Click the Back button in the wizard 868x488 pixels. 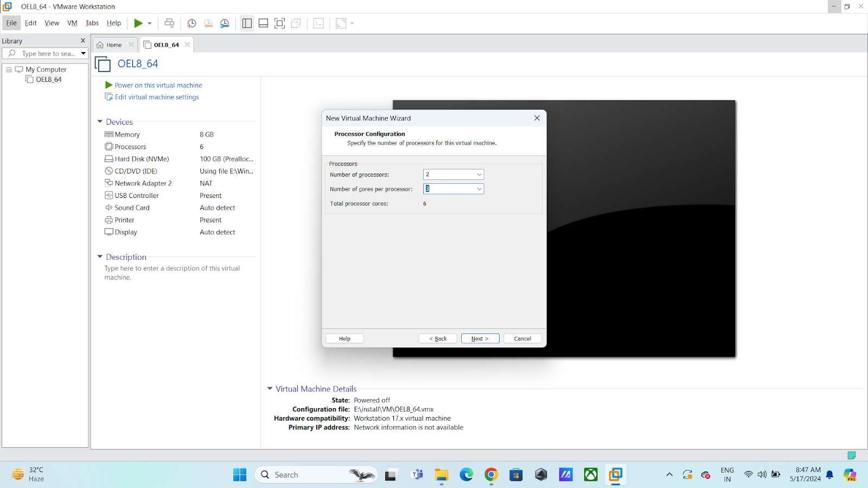438,338
